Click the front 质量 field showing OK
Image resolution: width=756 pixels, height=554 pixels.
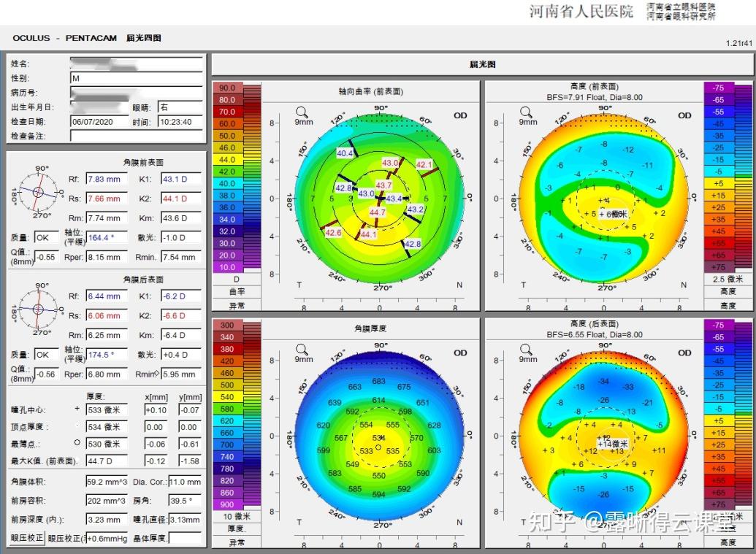coord(47,237)
